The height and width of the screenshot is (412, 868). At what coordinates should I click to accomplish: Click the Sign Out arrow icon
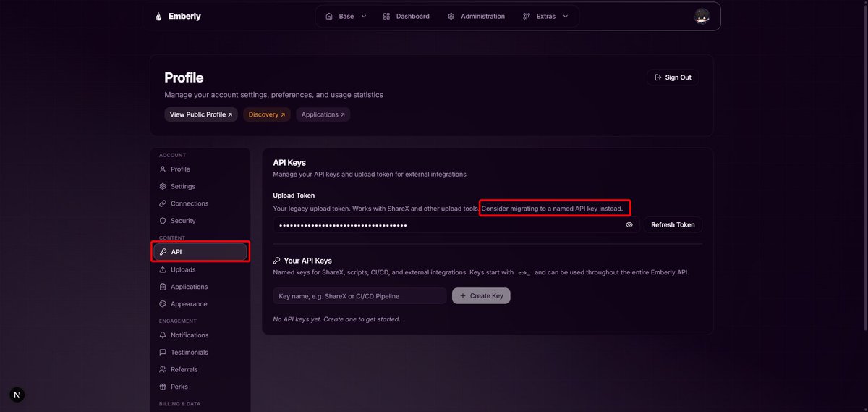658,77
